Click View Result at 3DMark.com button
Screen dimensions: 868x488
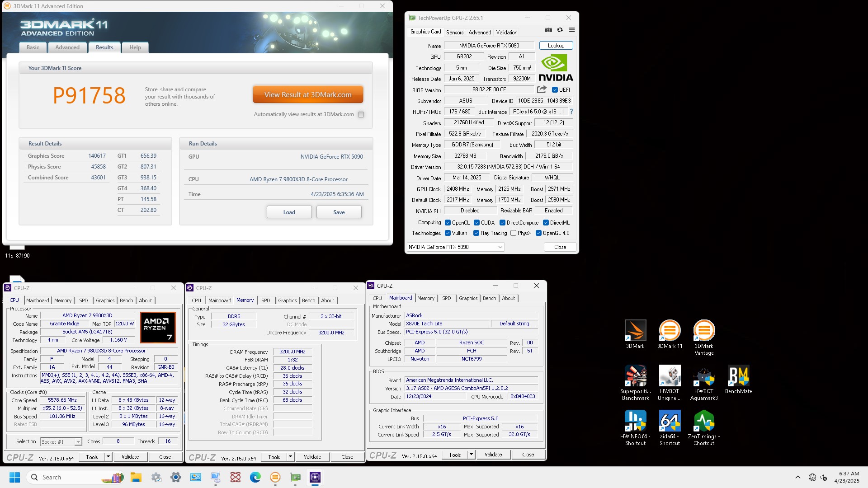[308, 95]
